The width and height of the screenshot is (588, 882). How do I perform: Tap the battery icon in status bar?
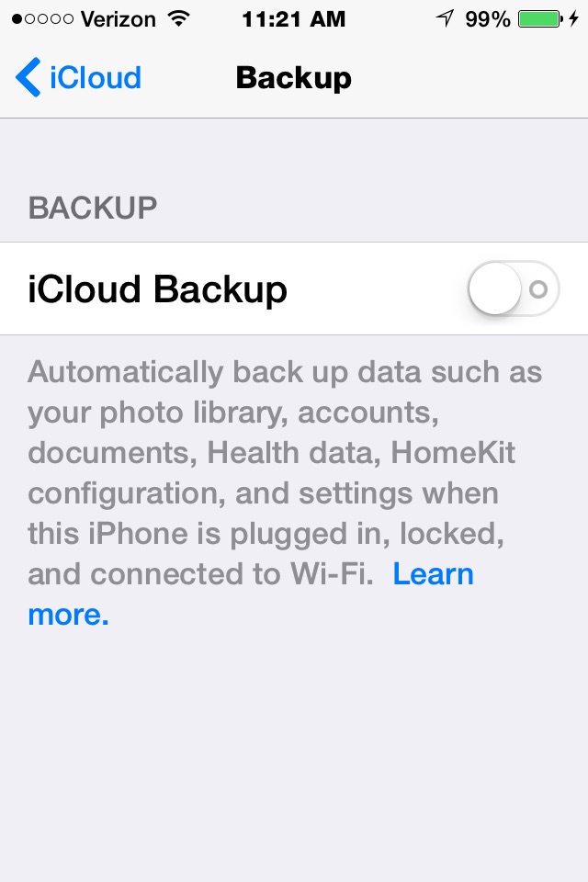coord(540,19)
